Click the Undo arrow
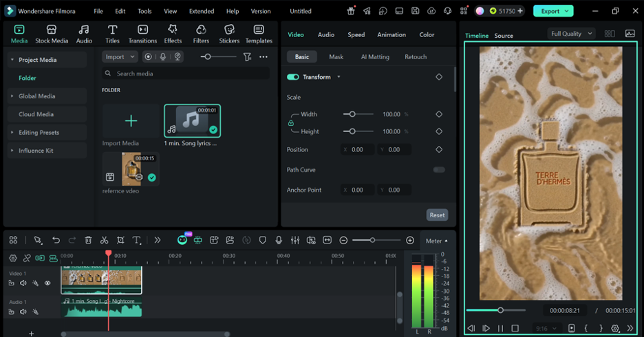 pyautogui.click(x=56, y=240)
